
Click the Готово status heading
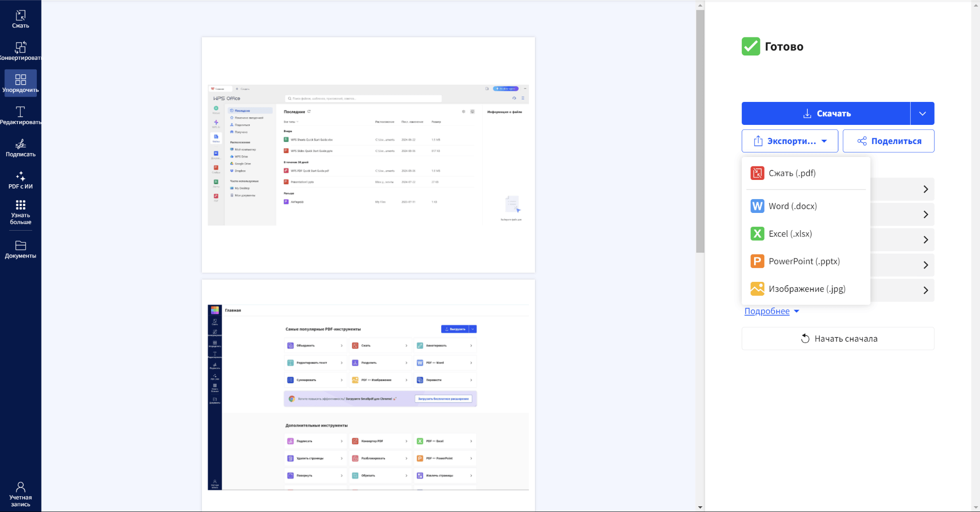tap(784, 46)
